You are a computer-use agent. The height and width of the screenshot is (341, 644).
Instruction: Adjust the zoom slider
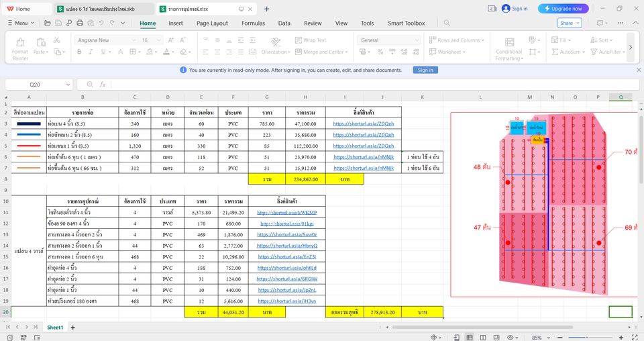[x=586, y=338]
